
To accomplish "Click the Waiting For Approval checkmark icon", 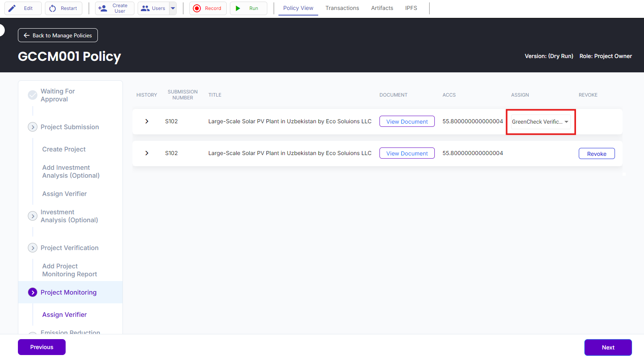I will (33, 95).
